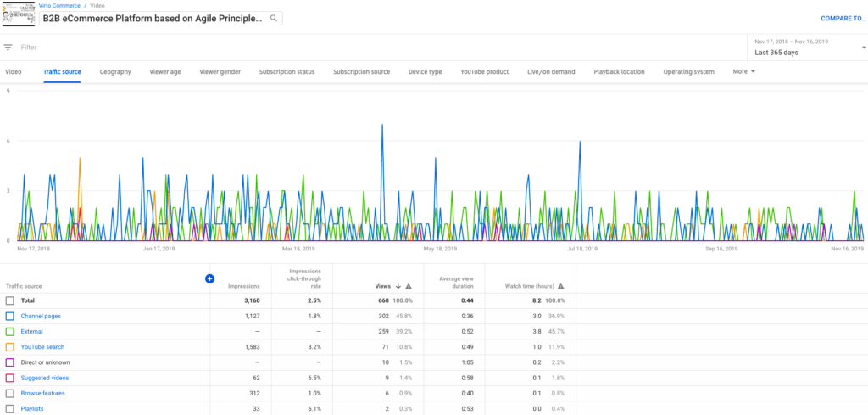This screenshot has width=868, height=415.
Task: Open the video thumbnail image
Action: pos(19,14)
